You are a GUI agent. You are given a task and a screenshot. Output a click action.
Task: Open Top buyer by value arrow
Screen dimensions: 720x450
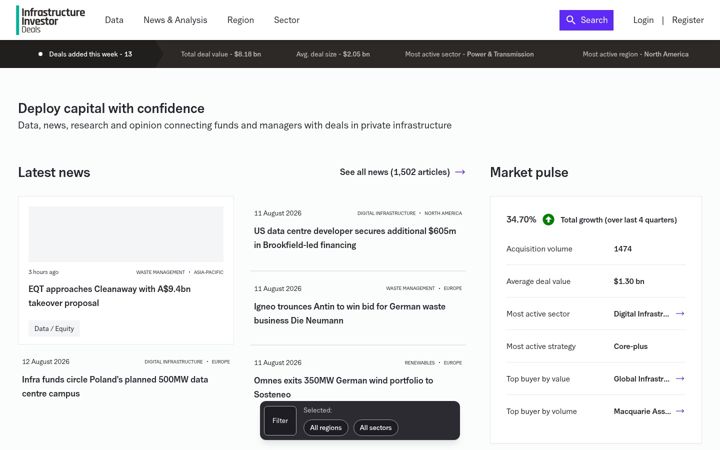(681, 379)
